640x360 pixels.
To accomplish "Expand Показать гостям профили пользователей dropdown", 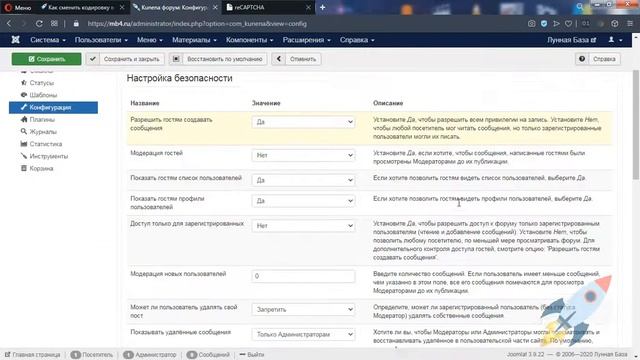I will (303, 201).
